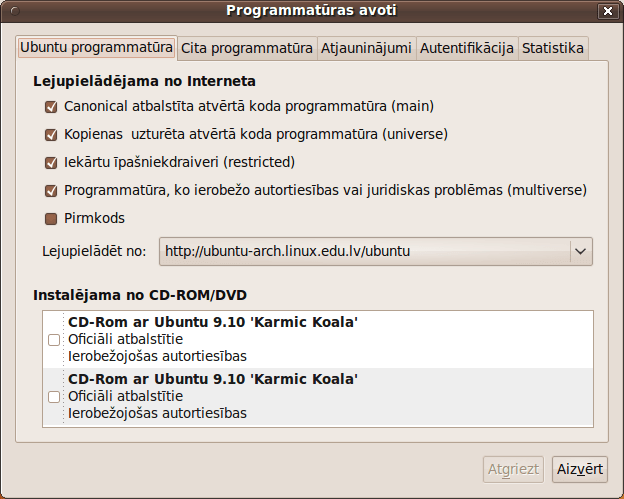The image size is (624, 499).
Task: Enable the Pirmkods source code checkbox
Action: point(51,218)
